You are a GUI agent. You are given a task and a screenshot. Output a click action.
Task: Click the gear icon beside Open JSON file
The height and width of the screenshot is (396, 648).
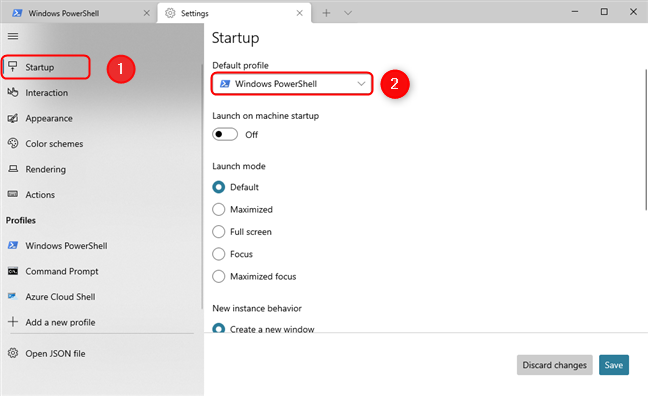[13, 353]
